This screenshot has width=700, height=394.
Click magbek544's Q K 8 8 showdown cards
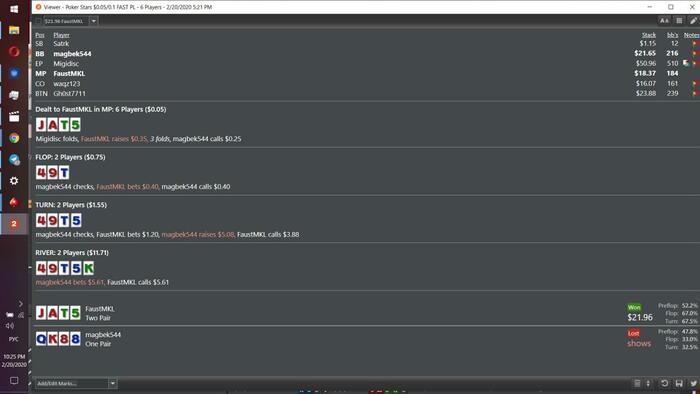pos(58,339)
